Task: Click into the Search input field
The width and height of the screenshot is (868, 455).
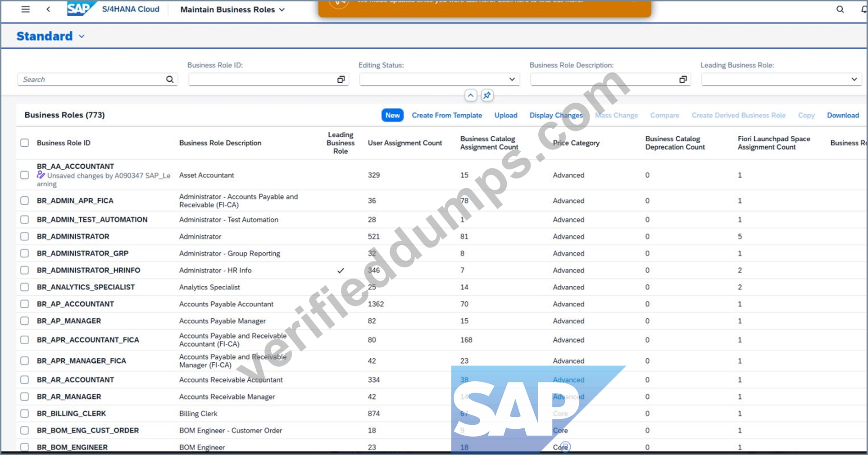Action: click(92, 79)
